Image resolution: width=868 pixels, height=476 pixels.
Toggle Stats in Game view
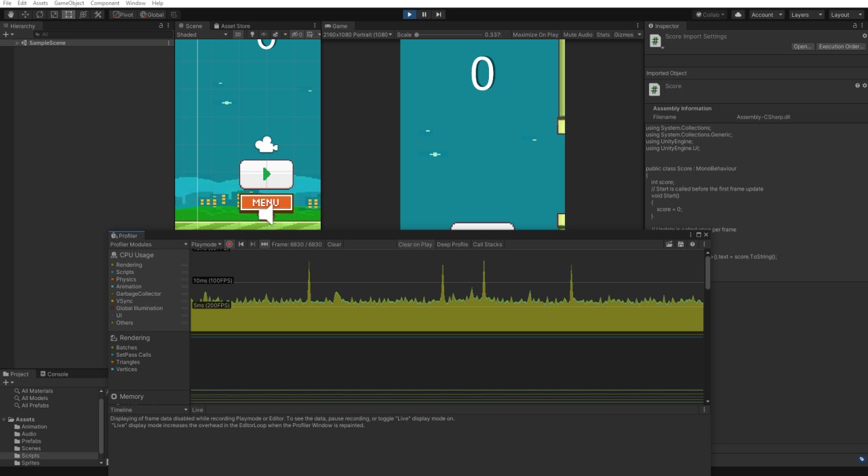pos(603,35)
